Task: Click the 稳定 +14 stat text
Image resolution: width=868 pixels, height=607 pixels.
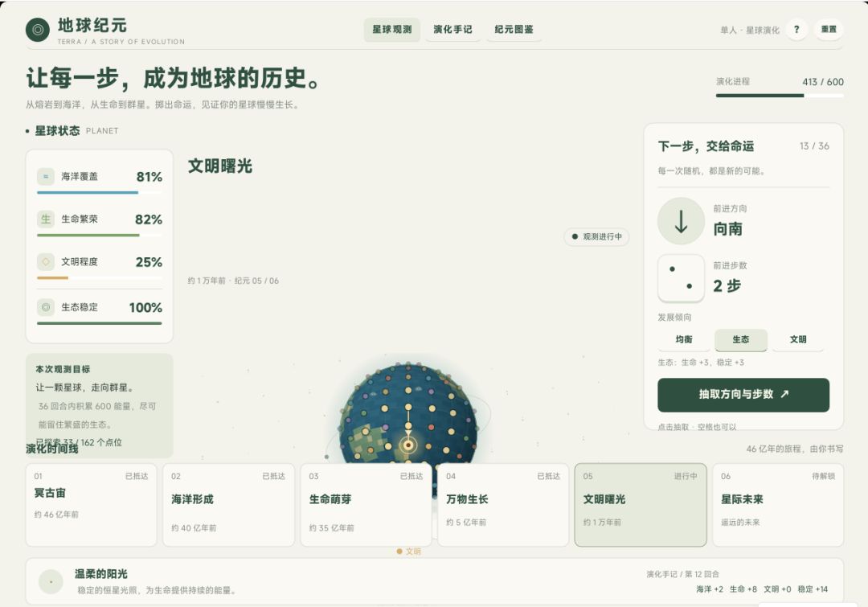Action: [x=813, y=589]
